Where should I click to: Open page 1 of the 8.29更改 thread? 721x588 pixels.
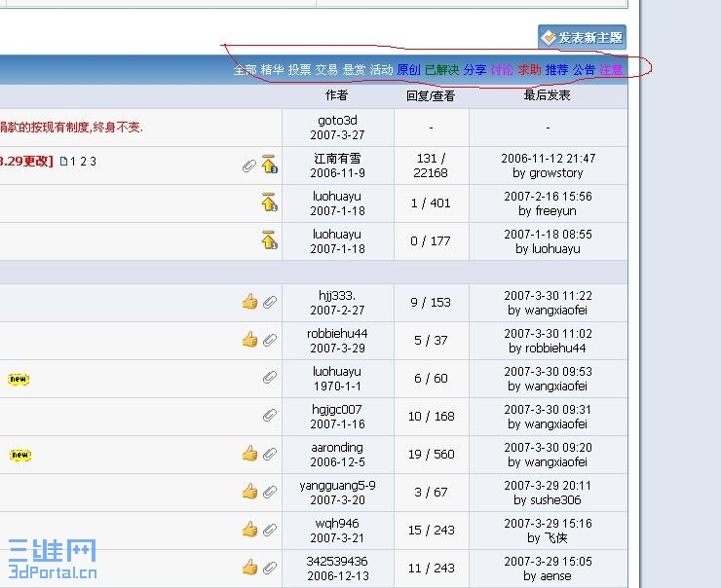point(73,162)
